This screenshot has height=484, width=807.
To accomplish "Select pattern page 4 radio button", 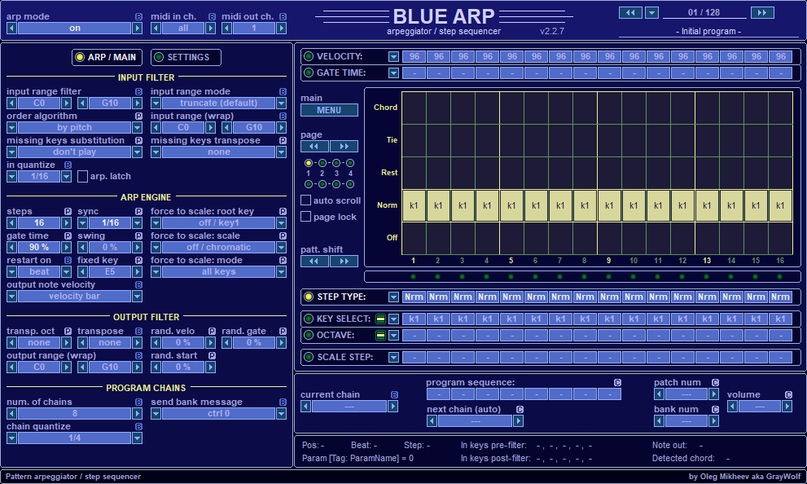I will pos(350,163).
